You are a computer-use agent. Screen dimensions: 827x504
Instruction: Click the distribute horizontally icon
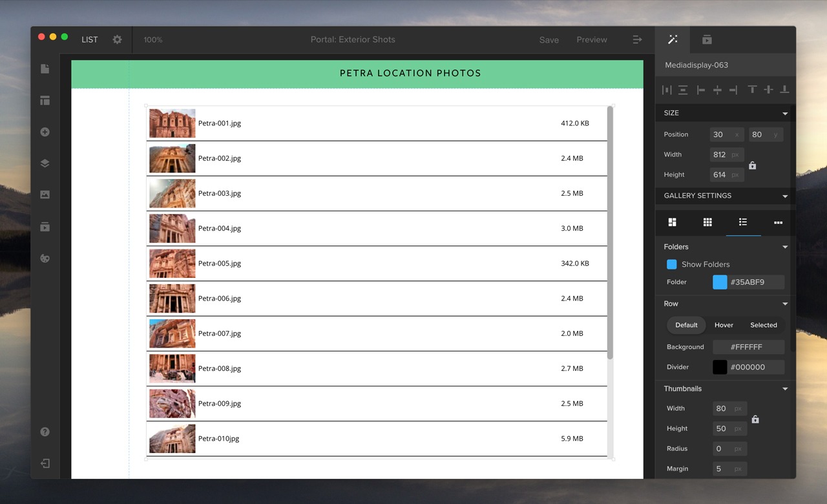[667, 90]
